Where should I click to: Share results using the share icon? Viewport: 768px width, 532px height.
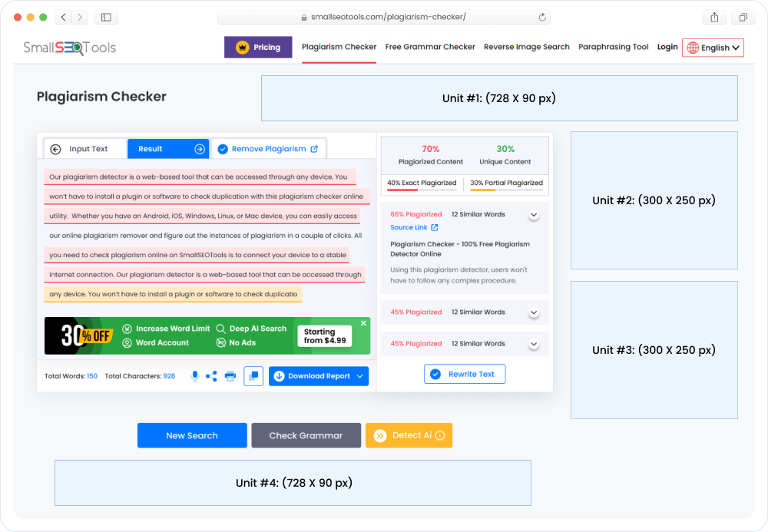coord(212,376)
